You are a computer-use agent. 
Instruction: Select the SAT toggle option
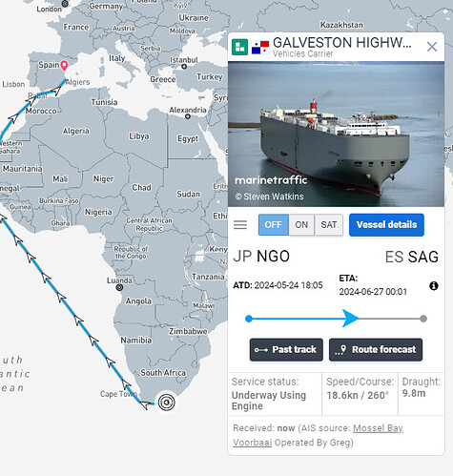[329, 225]
